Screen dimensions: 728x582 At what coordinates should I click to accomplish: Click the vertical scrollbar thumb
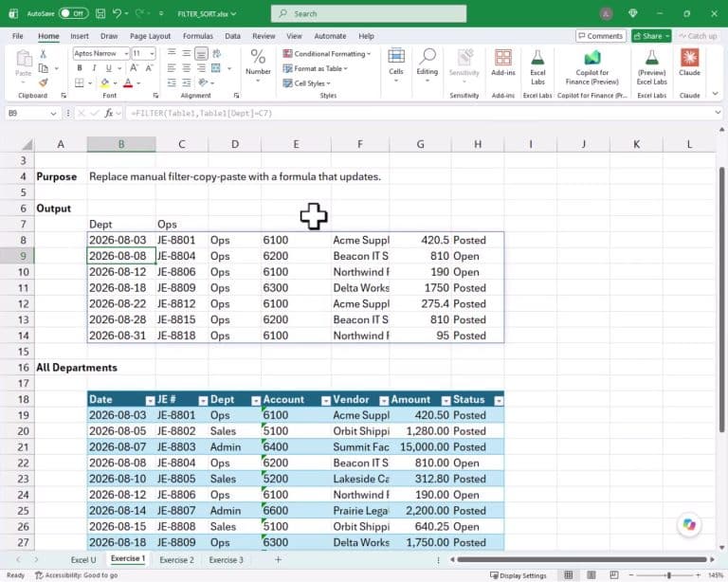pos(722,300)
